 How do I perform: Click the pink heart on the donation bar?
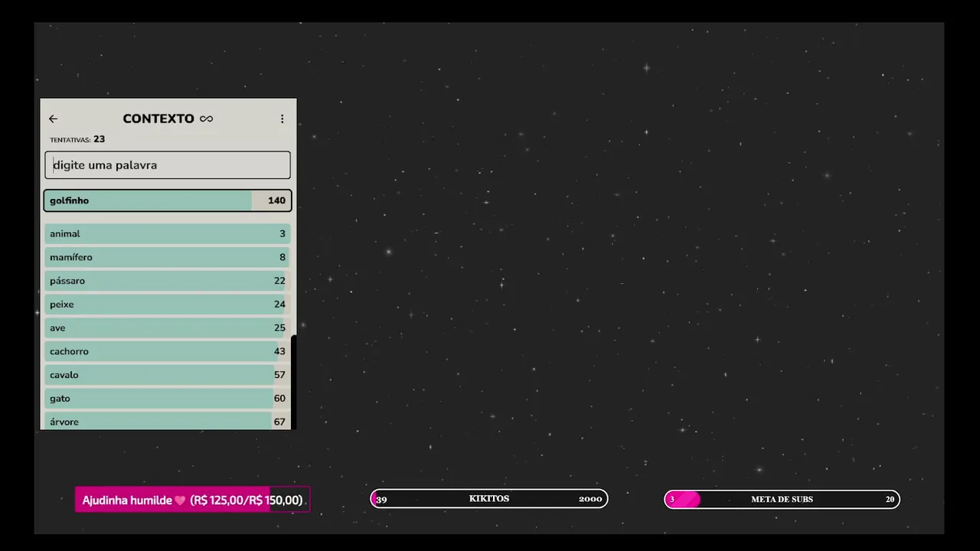click(181, 500)
